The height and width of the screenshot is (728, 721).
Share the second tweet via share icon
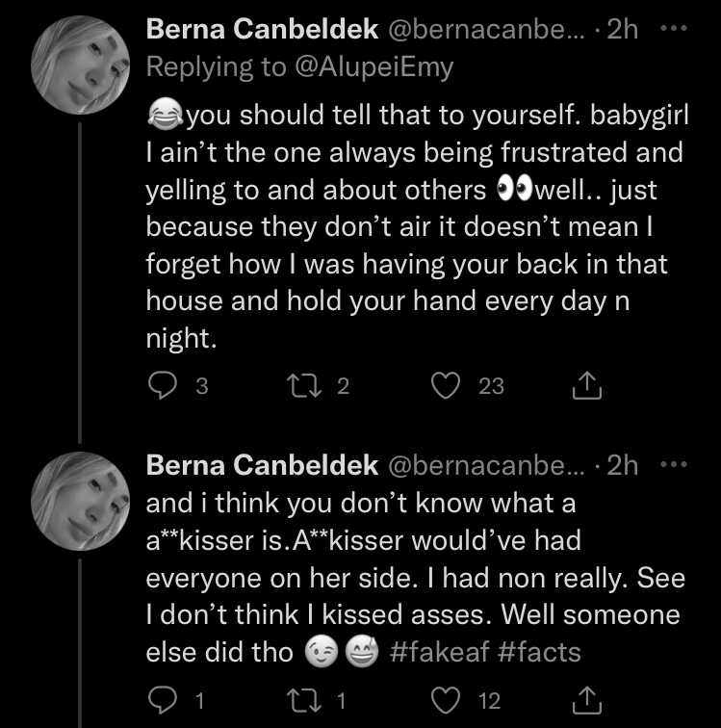[x=587, y=700]
